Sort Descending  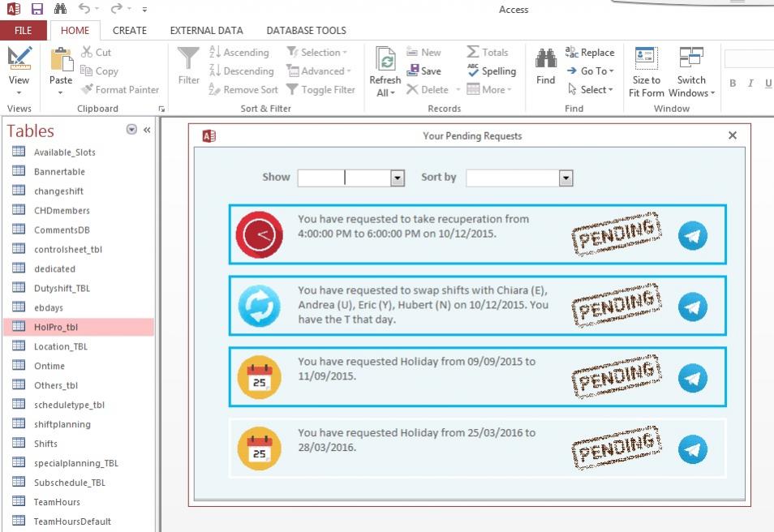pos(242,71)
